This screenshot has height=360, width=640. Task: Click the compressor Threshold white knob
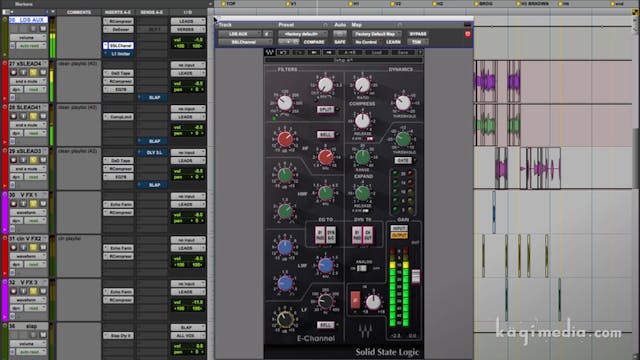(x=403, y=102)
